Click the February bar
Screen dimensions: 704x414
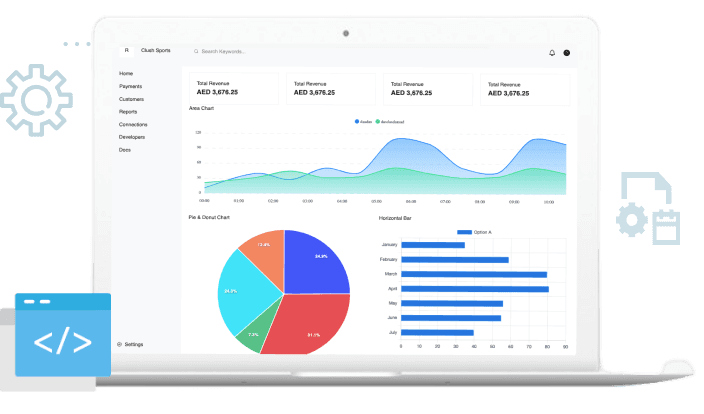tap(455, 260)
